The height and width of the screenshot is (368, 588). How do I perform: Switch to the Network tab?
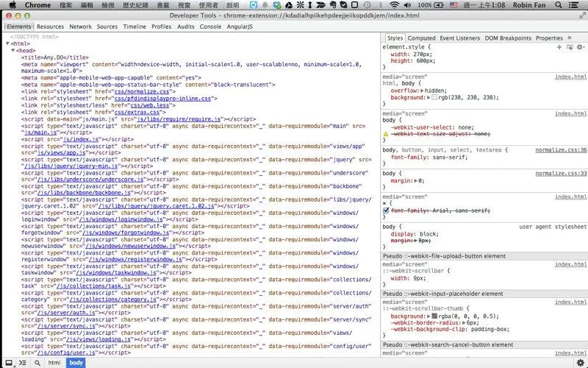(x=81, y=26)
